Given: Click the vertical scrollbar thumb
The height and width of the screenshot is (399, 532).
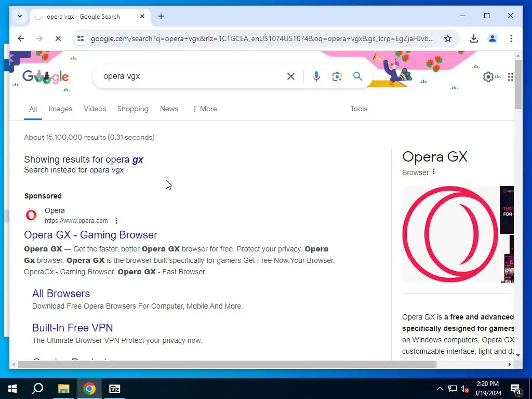Looking at the screenshot, I should [518, 84].
